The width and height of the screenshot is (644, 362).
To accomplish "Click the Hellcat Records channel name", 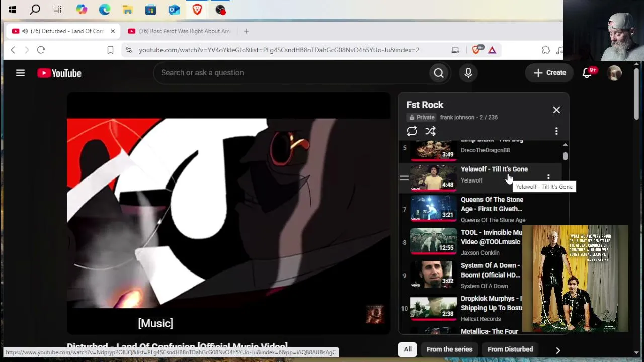I will 480,319.
